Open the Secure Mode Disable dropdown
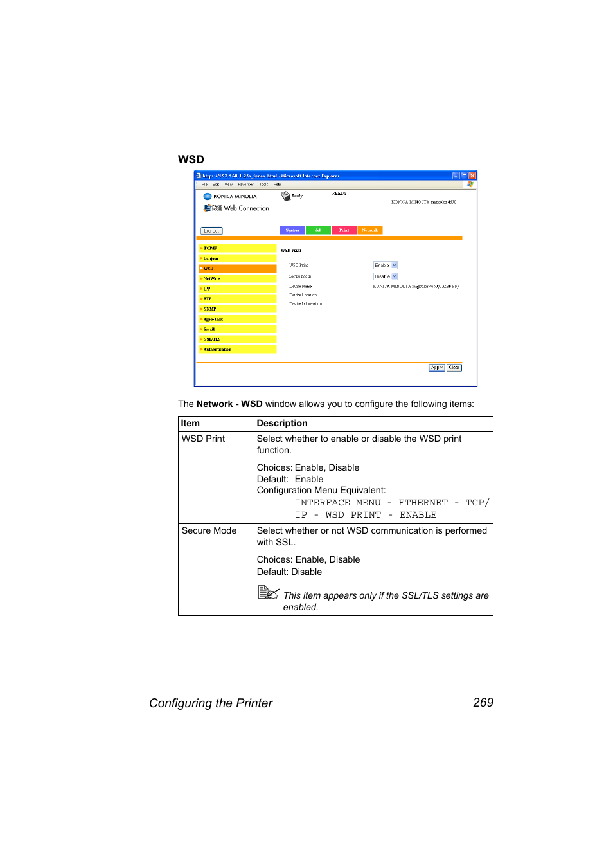This screenshot has height=868, width=613. 386,276
